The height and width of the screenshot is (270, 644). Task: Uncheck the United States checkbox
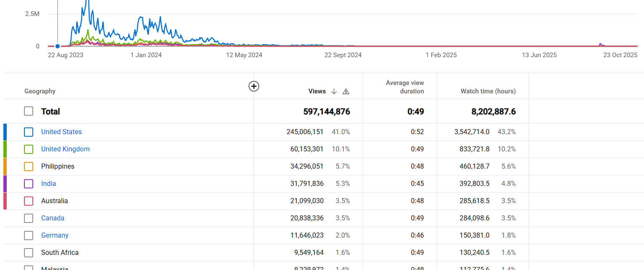click(29, 132)
